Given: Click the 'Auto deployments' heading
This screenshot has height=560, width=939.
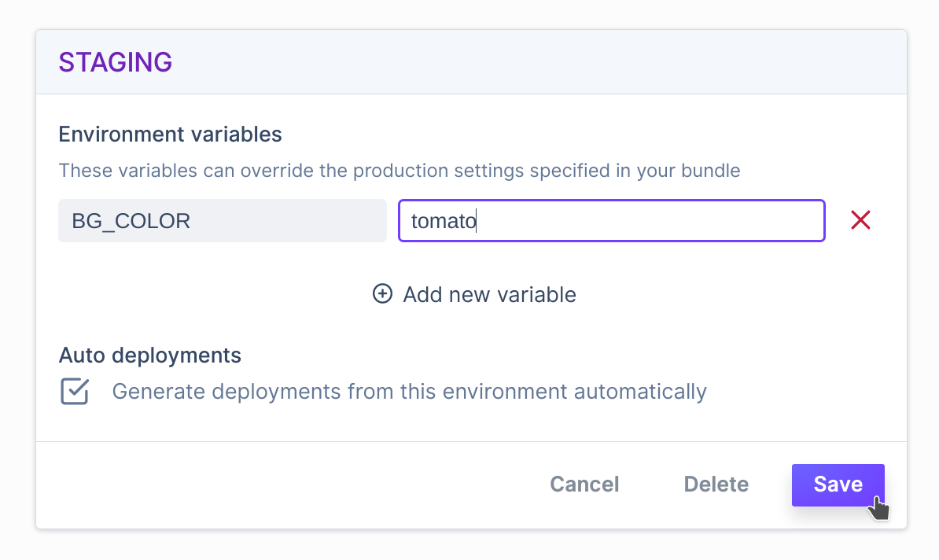Looking at the screenshot, I should click(149, 355).
